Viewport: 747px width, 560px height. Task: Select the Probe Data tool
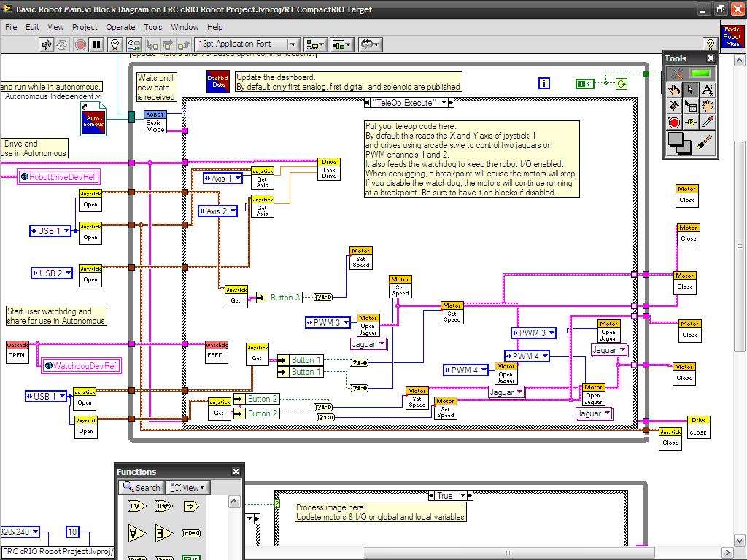691,122
